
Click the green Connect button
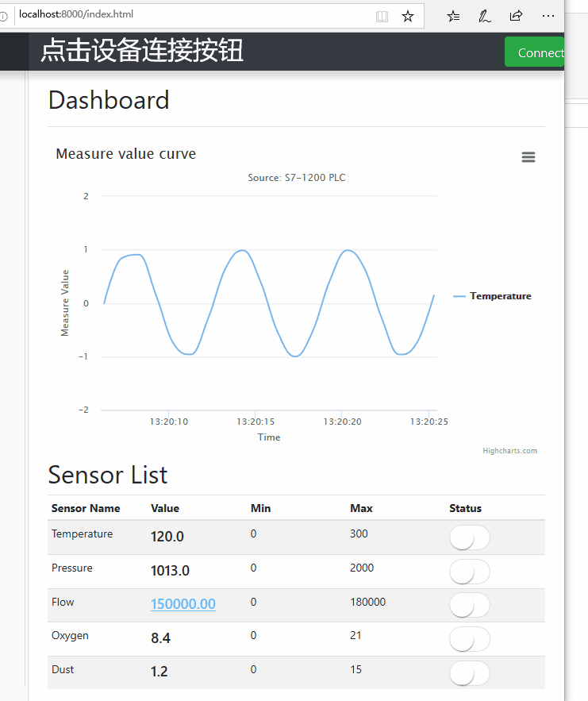click(x=534, y=52)
